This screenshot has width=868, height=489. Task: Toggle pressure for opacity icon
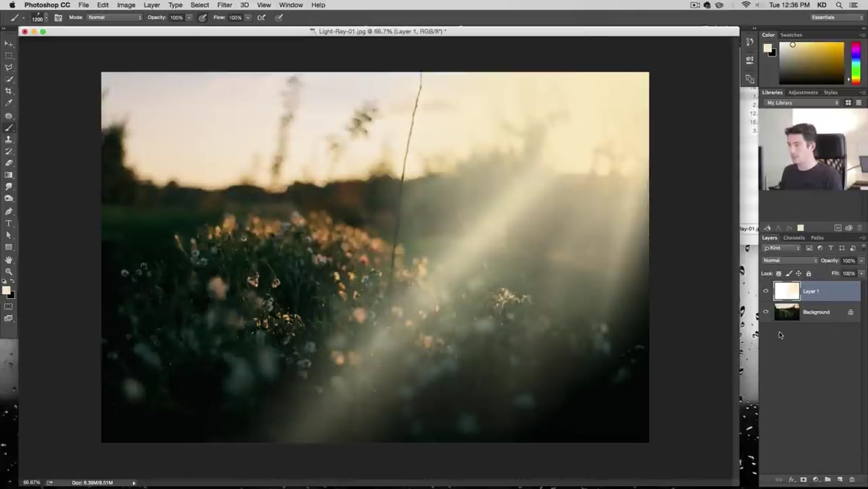pos(203,17)
